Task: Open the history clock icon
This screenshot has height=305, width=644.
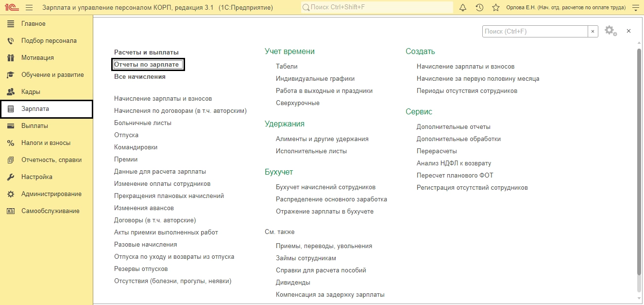Action: 479,8
